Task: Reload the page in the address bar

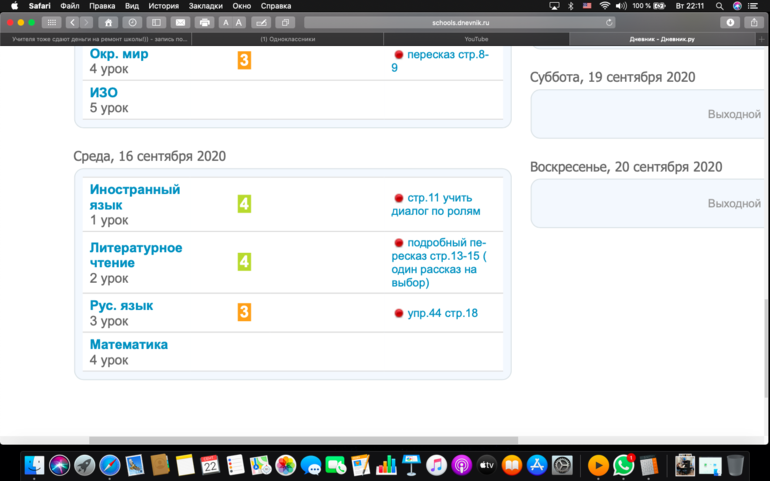Action: [x=610, y=22]
